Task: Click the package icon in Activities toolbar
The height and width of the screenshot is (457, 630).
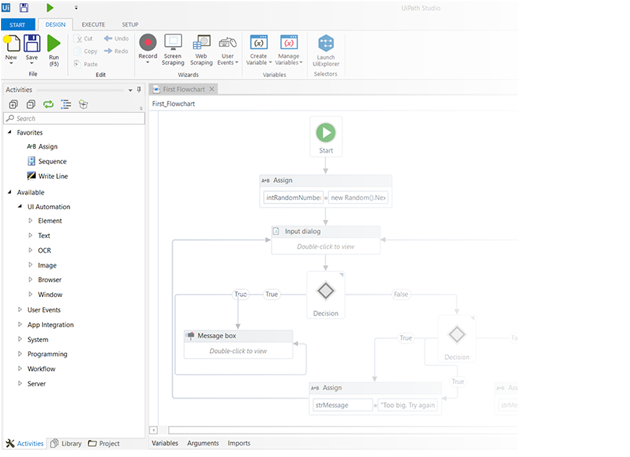Action: point(83,105)
